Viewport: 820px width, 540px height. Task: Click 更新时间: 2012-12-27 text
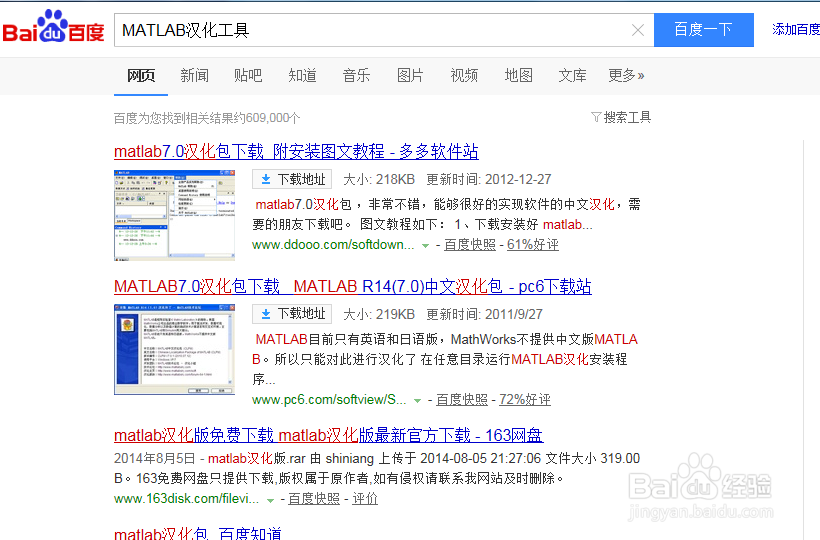pos(488,179)
